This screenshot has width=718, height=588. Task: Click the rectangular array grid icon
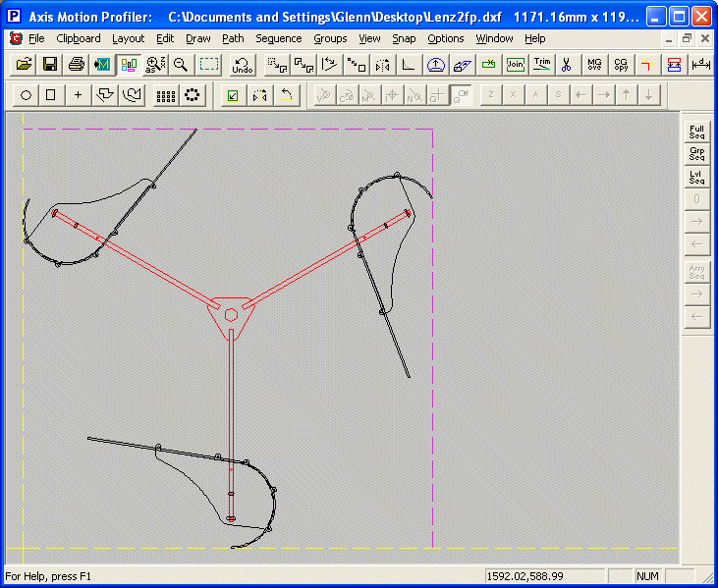tap(166, 95)
